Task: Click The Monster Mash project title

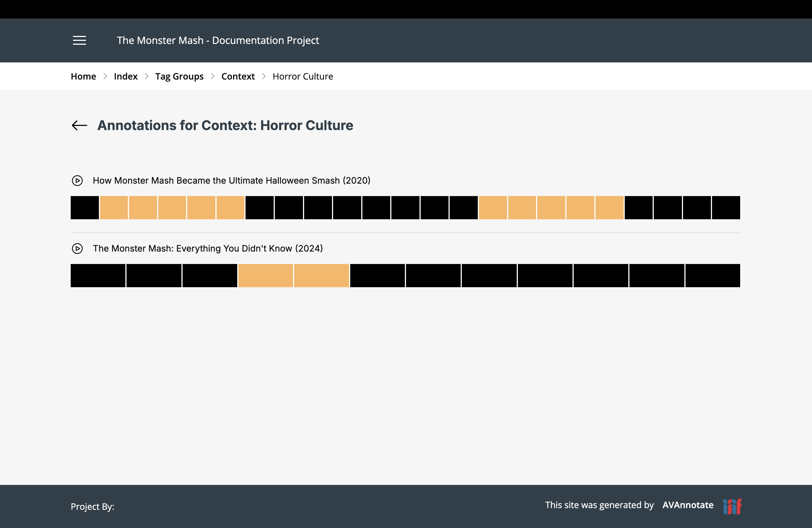Action: pos(218,40)
